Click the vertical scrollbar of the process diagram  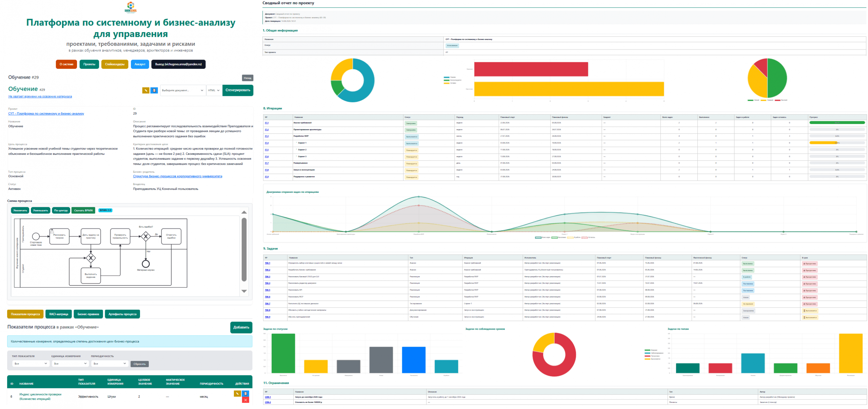244,249
